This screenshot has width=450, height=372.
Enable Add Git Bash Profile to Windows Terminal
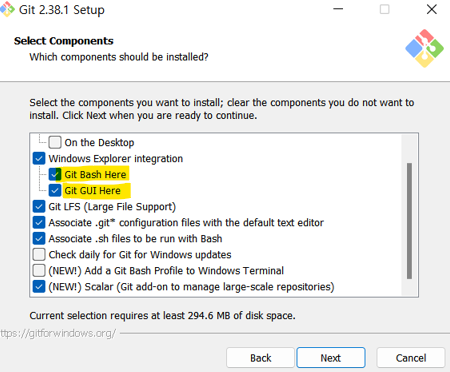click(39, 270)
